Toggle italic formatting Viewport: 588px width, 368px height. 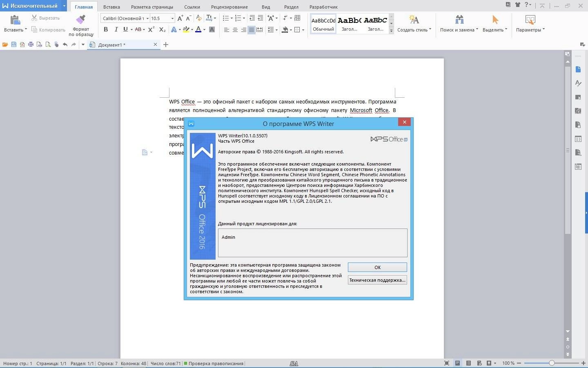(x=116, y=29)
